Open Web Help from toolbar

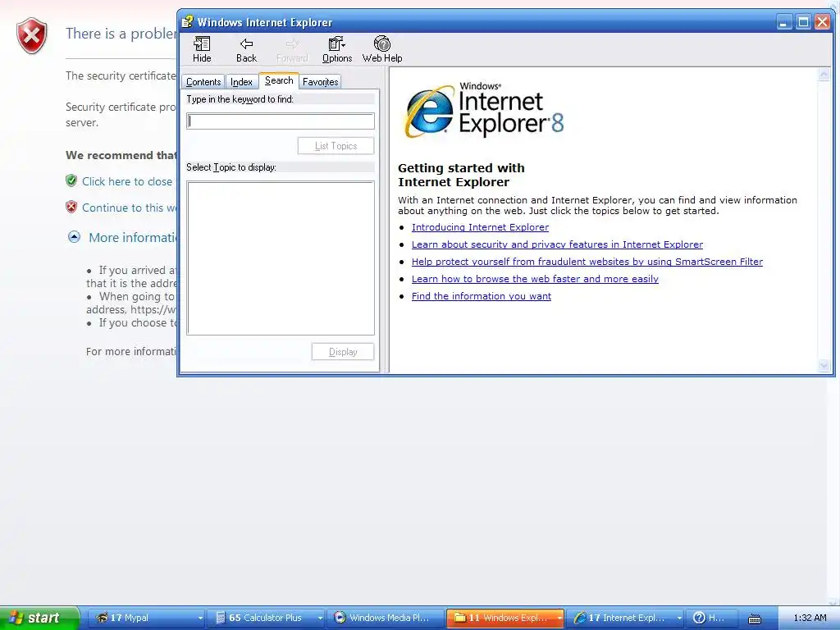[x=382, y=49]
